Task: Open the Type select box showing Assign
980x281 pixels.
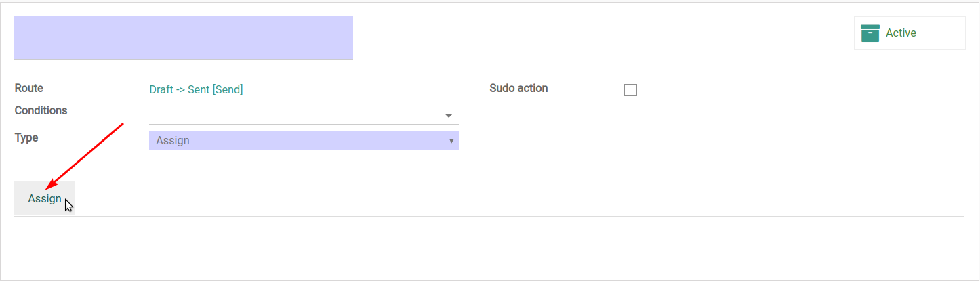Action: [304, 141]
